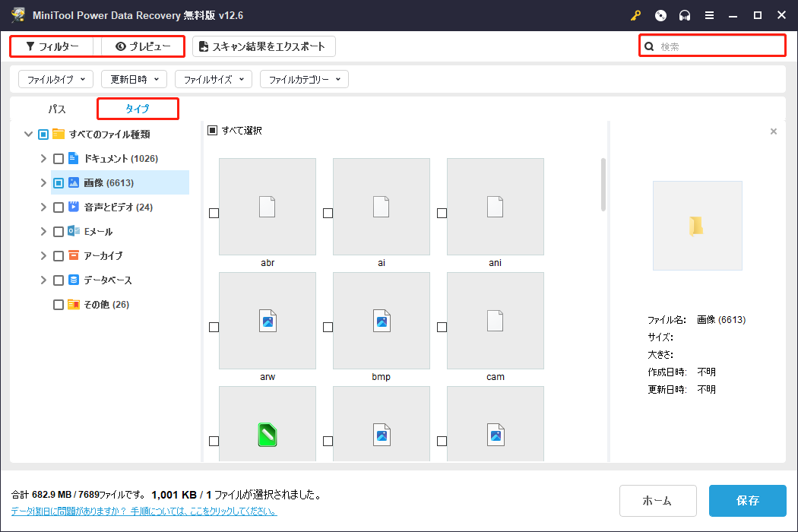Click the ホーム button

point(657,500)
